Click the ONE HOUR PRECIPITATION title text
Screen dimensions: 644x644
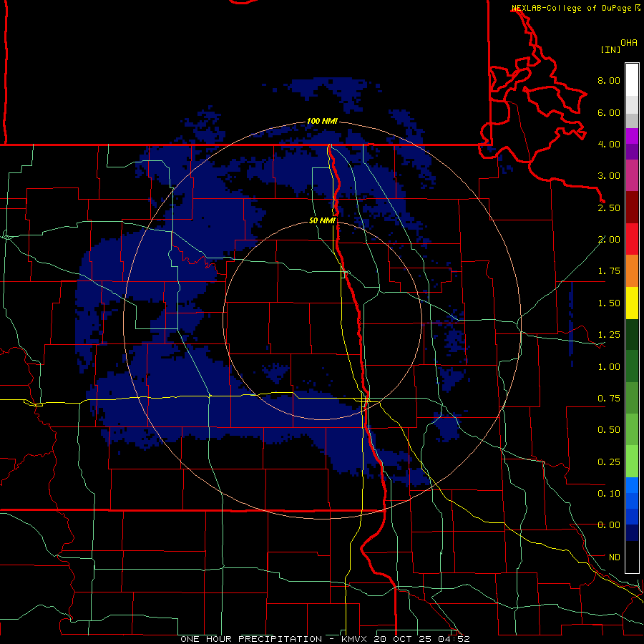(x=251, y=639)
